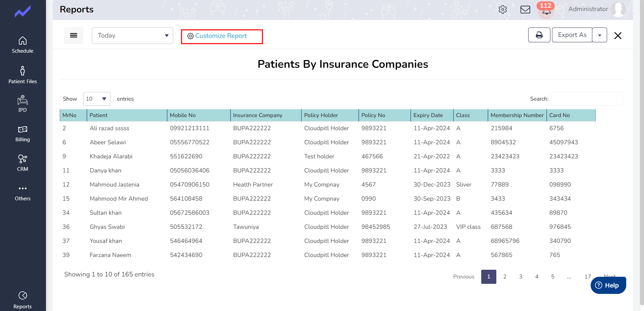Toggle the hamburger menu button

click(74, 35)
